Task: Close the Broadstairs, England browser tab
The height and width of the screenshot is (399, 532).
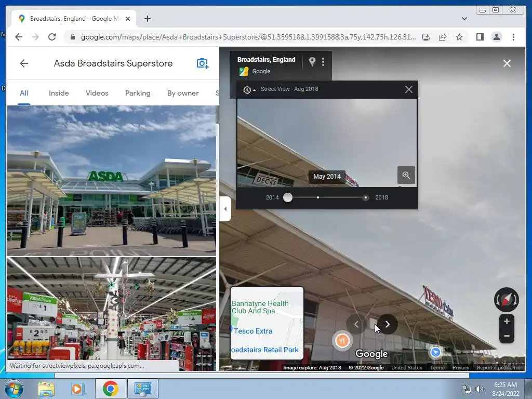Action: tap(128, 19)
